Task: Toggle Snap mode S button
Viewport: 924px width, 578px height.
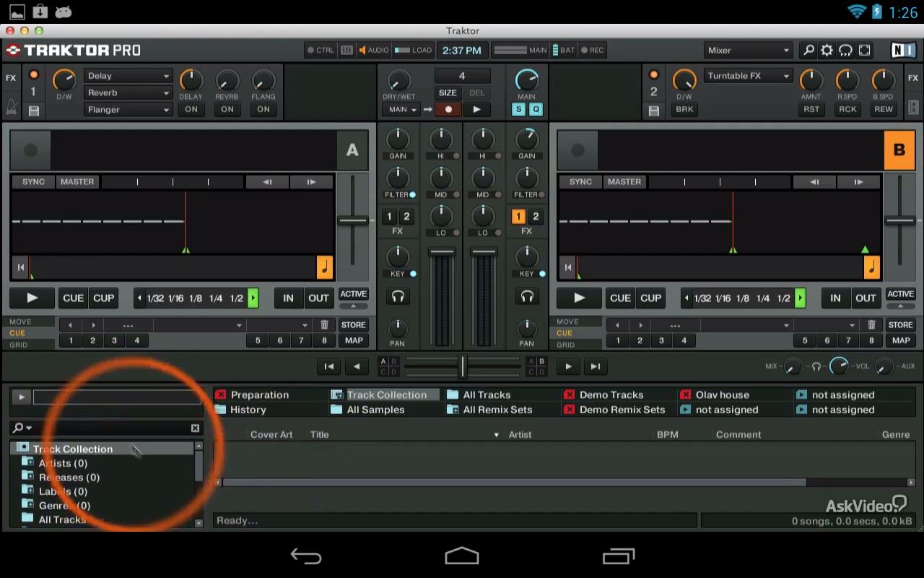Action: (x=518, y=109)
